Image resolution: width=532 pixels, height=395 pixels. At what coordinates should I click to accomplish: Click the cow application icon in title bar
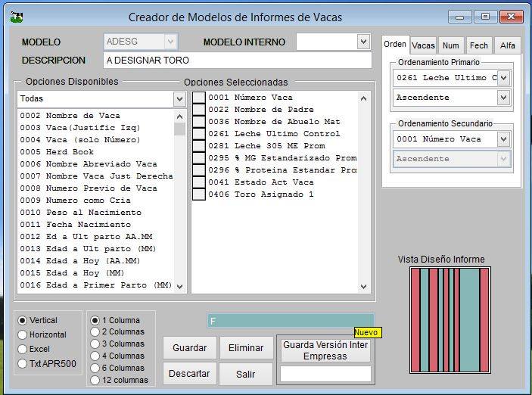click(16, 17)
